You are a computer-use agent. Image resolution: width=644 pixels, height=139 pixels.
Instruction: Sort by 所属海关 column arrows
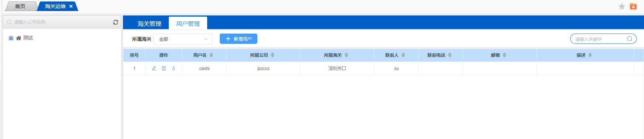tap(346, 55)
